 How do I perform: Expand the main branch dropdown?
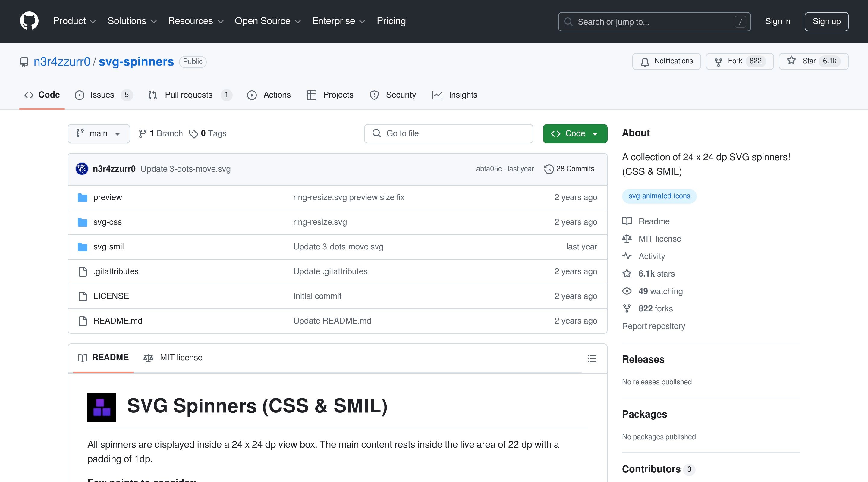tap(98, 133)
